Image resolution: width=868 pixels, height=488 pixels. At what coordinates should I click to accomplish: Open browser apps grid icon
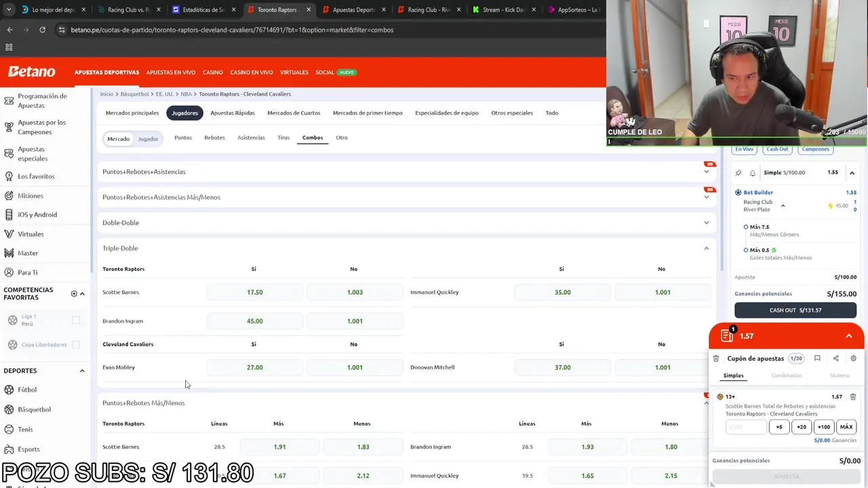(9, 47)
